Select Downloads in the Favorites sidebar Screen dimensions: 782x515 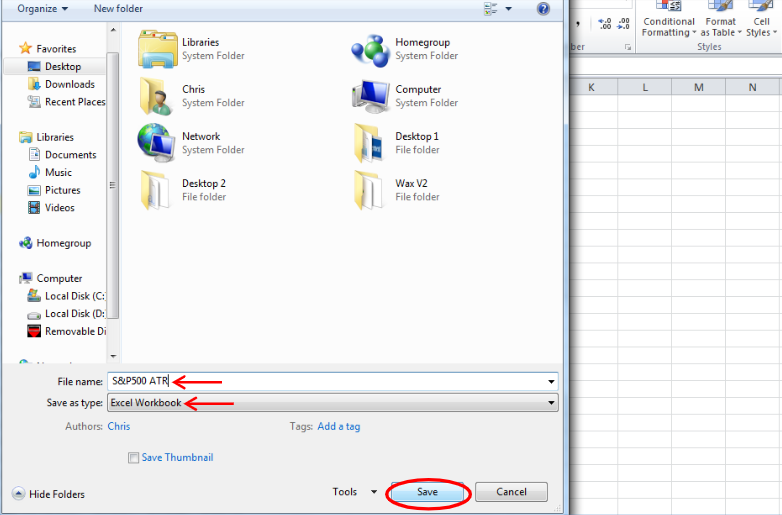click(69, 84)
